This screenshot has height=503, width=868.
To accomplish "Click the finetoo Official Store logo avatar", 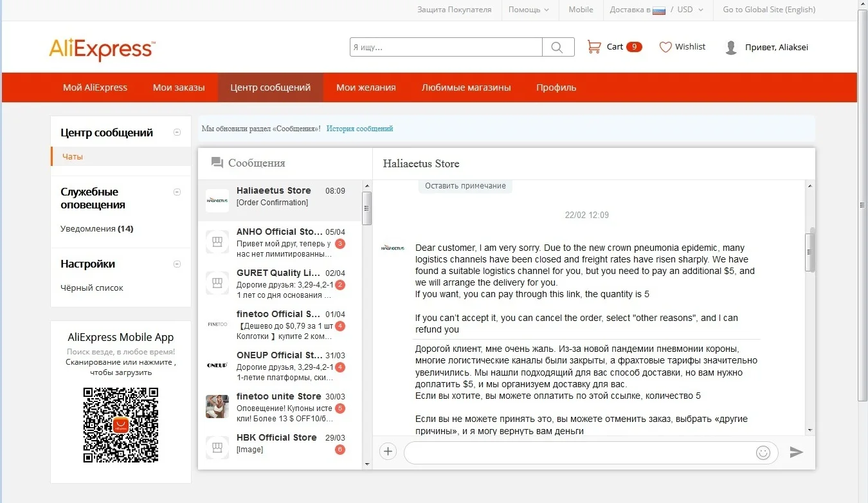I will pos(217,324).
